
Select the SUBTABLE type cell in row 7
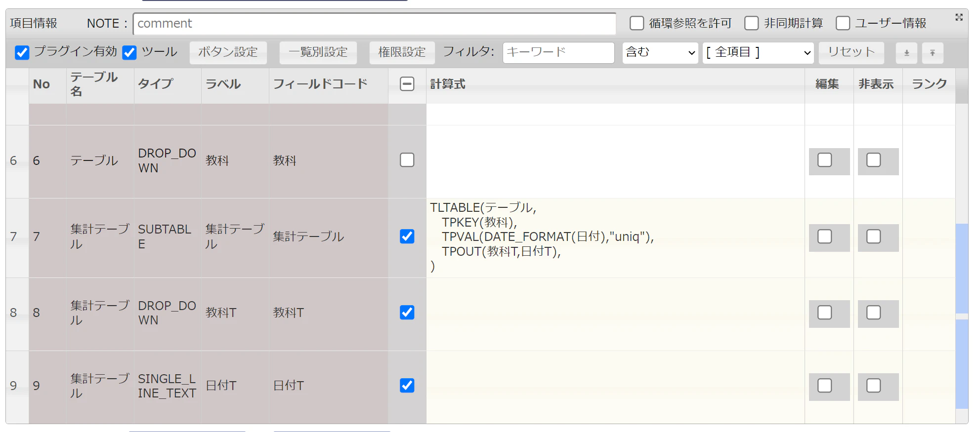pos(168,237)
